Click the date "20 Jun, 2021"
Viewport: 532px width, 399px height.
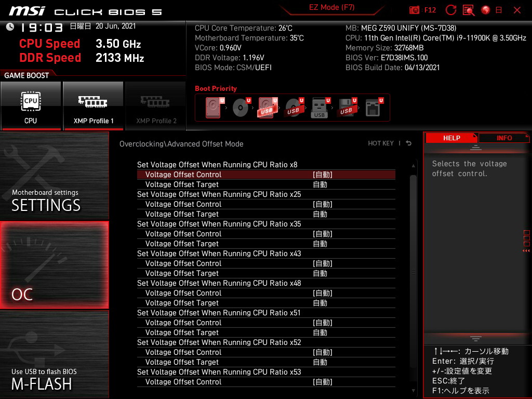pyautogui.click(x=116, y=26)
